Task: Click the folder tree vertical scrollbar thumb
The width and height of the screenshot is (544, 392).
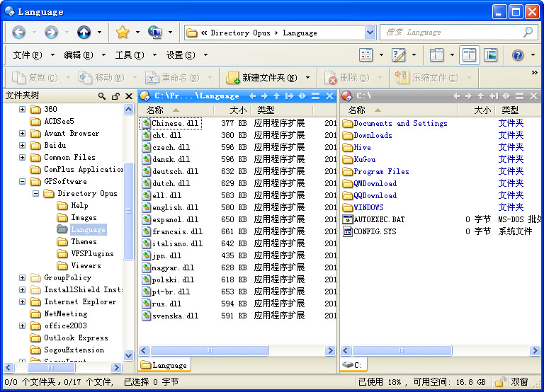Action: pyautogui.click(x=128, y=211)
